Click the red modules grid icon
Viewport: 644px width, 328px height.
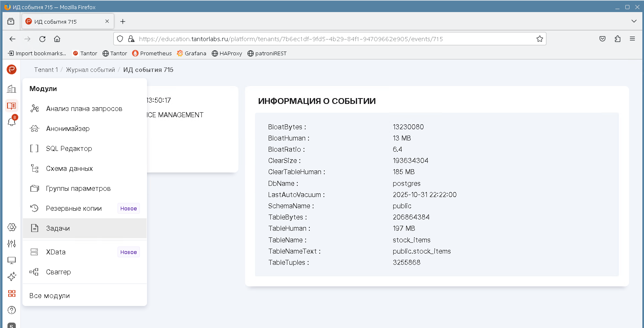12,293
